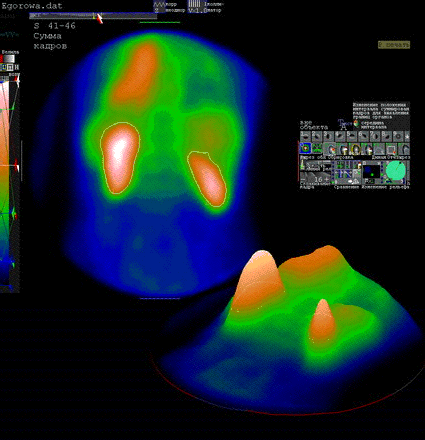
Task: Click the green cross-pattern tool icon
Action: pyautogui.click(x=317, y=148)
